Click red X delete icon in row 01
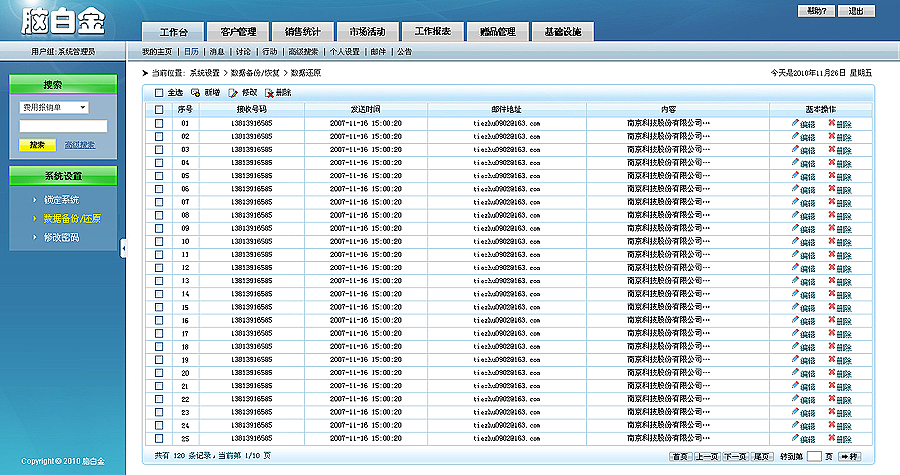This screenshot has width=900, height=475. coord(831,123)
